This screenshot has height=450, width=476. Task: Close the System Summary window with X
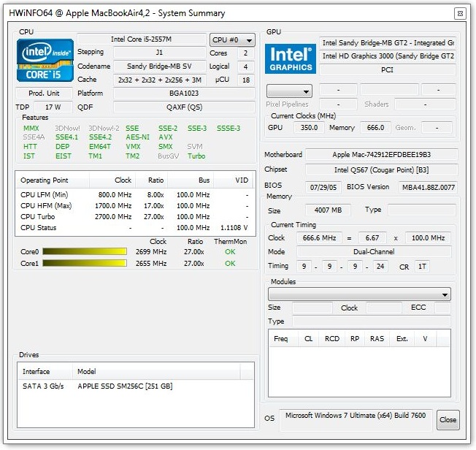460,13
